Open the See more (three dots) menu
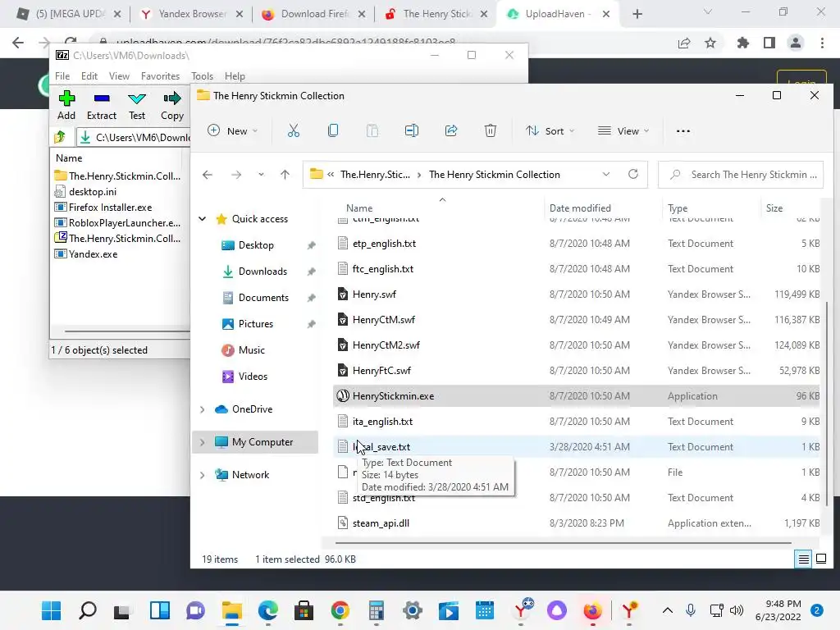 (683, 130)
